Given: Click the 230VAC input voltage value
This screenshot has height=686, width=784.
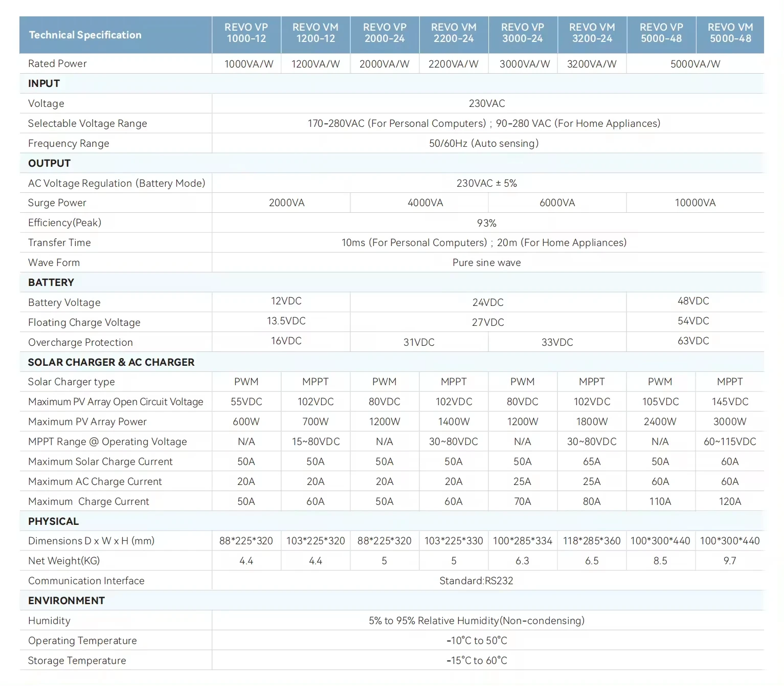Looking at the screenshot, I should [487, 103].
